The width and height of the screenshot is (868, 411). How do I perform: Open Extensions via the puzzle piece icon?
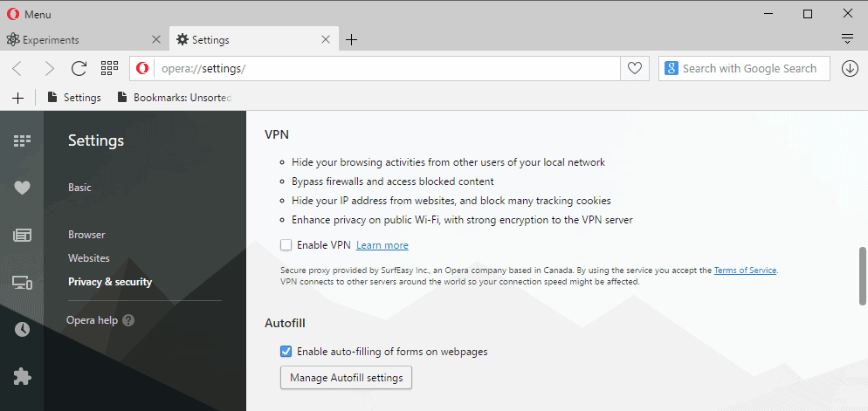tap(22, 377)
